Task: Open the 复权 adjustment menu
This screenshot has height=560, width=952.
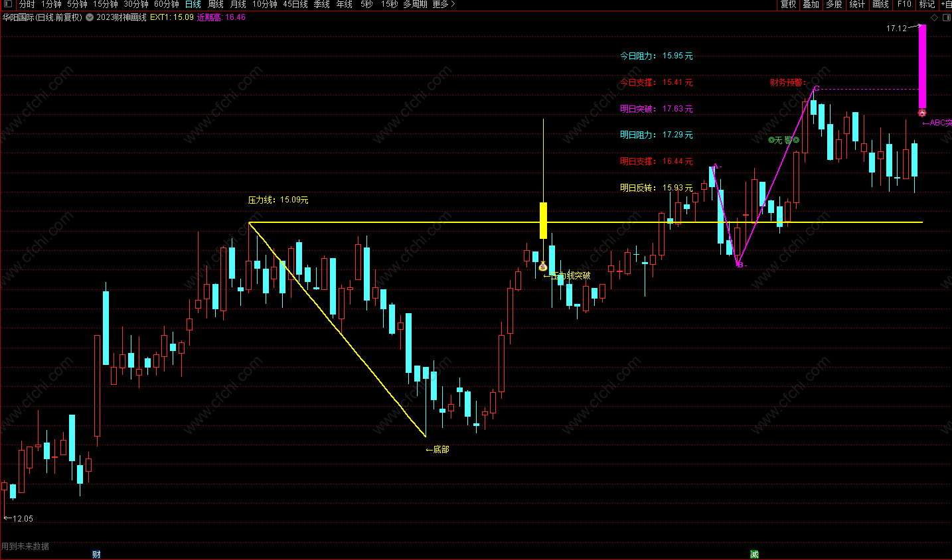Action: 788,4
